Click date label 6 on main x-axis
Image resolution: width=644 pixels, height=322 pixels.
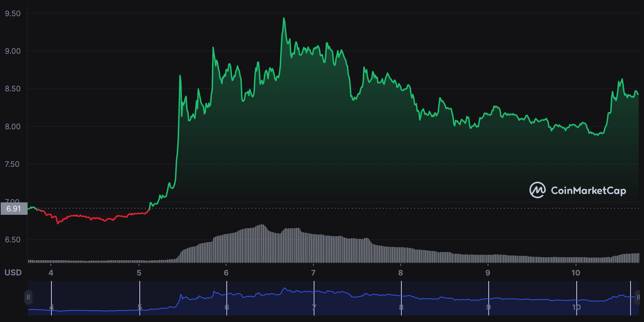(226, 273)
